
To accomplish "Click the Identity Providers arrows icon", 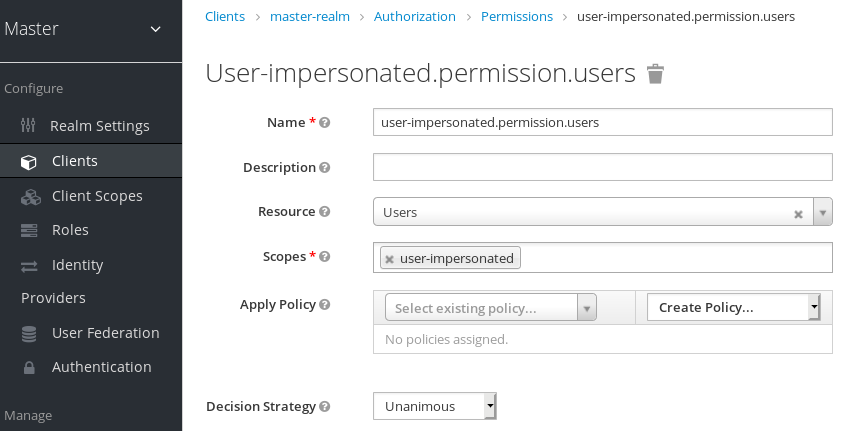I will (x=29, y=266).
